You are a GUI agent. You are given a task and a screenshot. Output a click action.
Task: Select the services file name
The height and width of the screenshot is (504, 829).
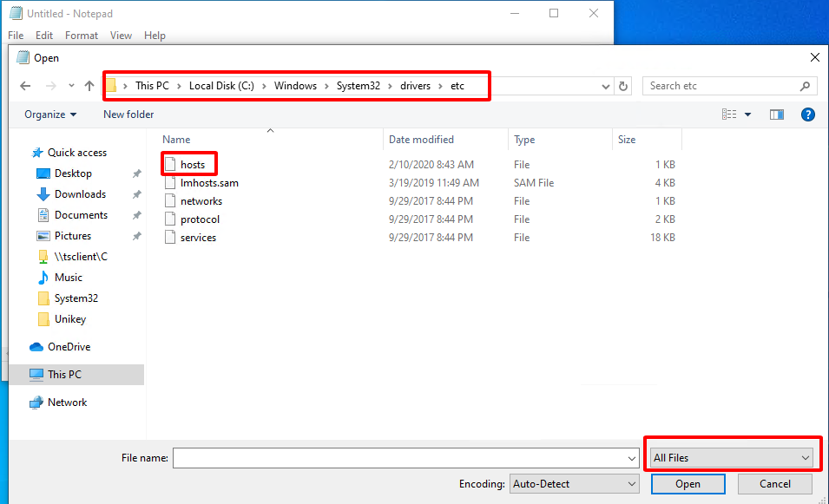pos(198,238)
